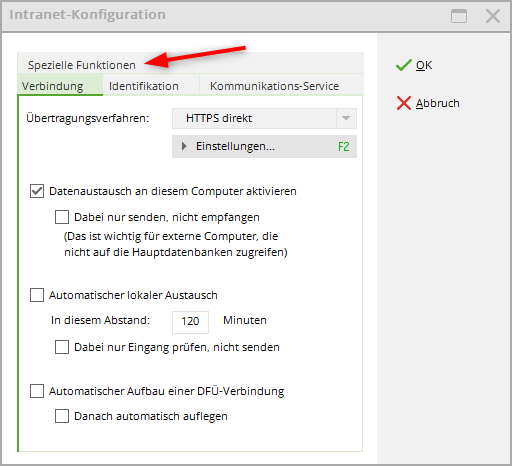Enable Automatischer Aufbau einer DFÜ-Verbindung

point(37,391)
